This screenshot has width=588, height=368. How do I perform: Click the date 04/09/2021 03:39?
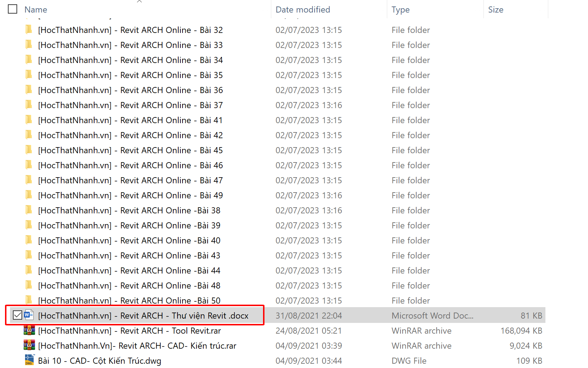coord(309,346)
